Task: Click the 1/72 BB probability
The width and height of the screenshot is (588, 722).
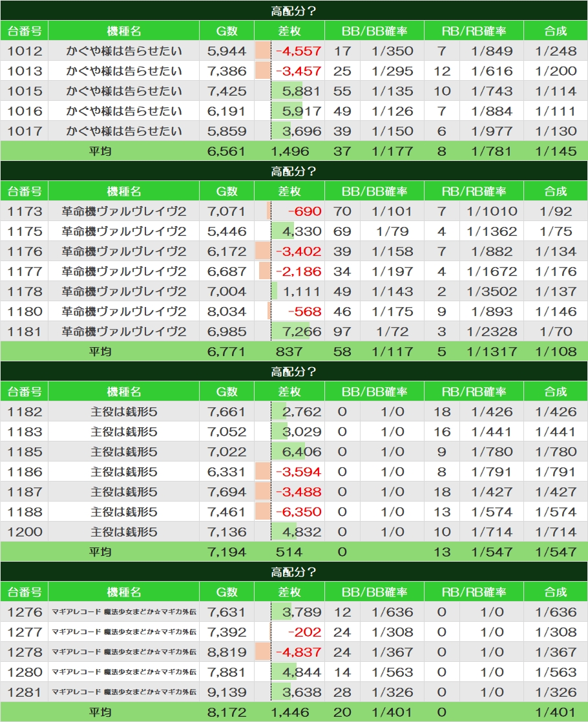Action: [x=392, y=332]
